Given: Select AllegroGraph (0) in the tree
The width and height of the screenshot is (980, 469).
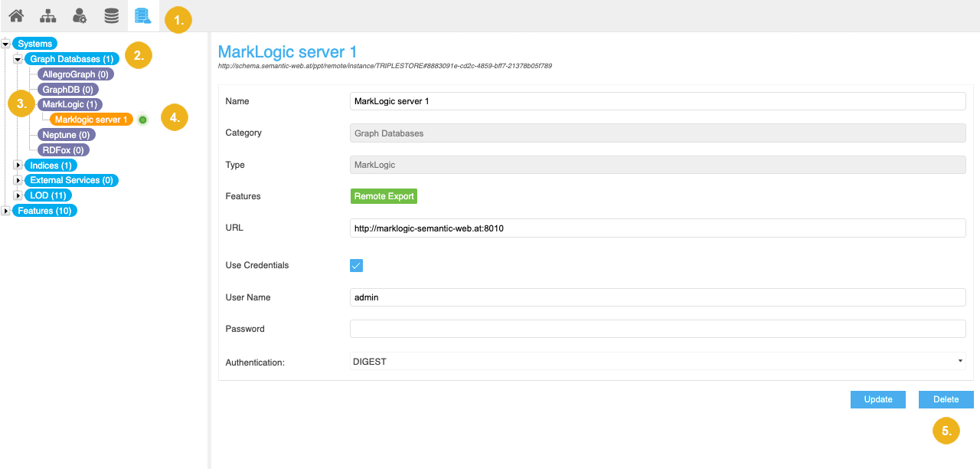Looking at the screenshot, I should (x=74, y=74).
